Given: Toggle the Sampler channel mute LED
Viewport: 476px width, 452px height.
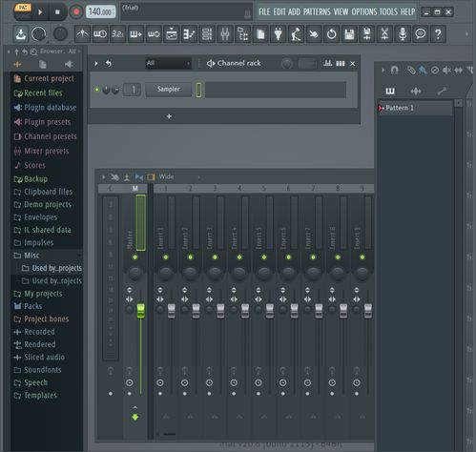Looking at the screenshot, I should point(96,90).
